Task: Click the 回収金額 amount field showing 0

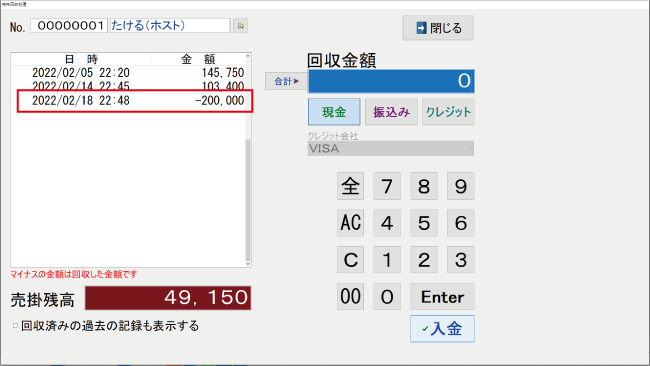Action: pyautogui.click(x=391, y=81)
